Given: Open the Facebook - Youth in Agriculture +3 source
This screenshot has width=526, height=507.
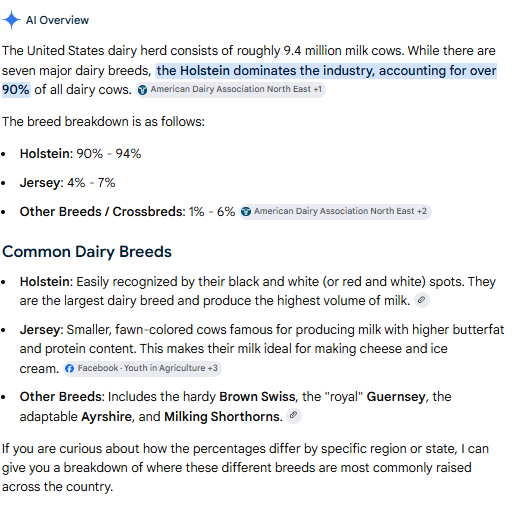Looking at the screenshot, I should (142, 369).
